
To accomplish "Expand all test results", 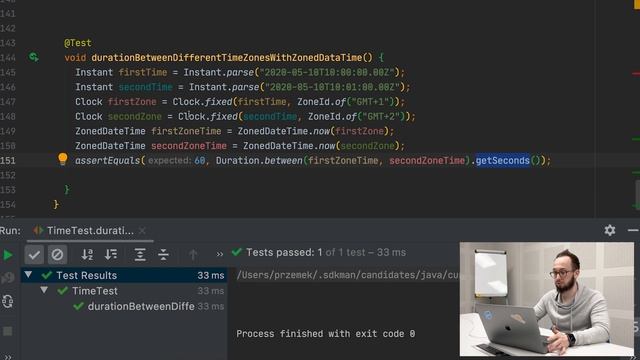I will point(140,254).
